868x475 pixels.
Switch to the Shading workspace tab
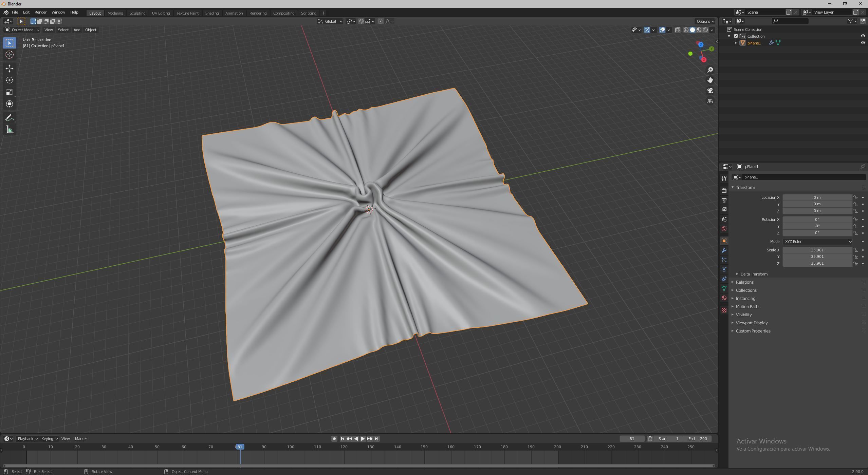click(211, 13)
